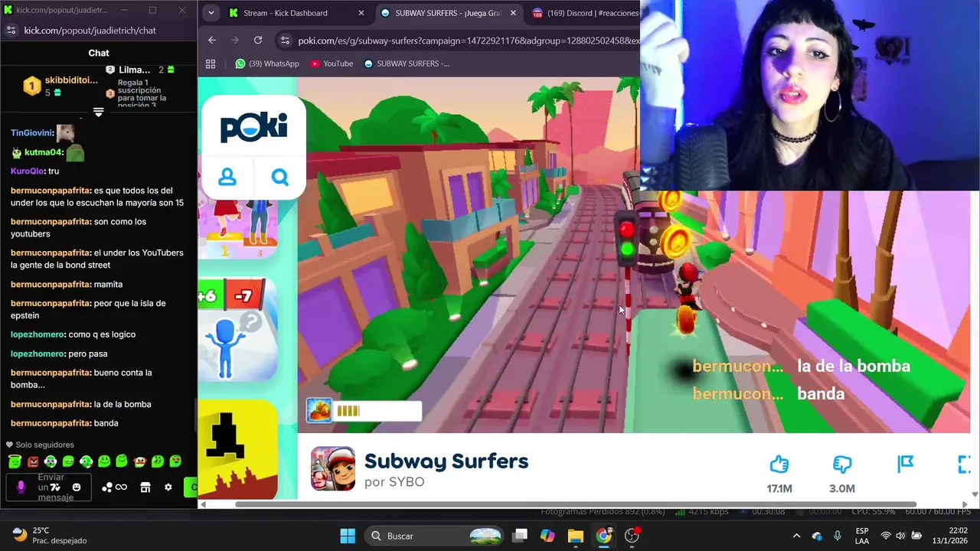Open the weather widget 25°C
Image resolution: width=980 pixels, height=551 pixels.
pos(51,536)
